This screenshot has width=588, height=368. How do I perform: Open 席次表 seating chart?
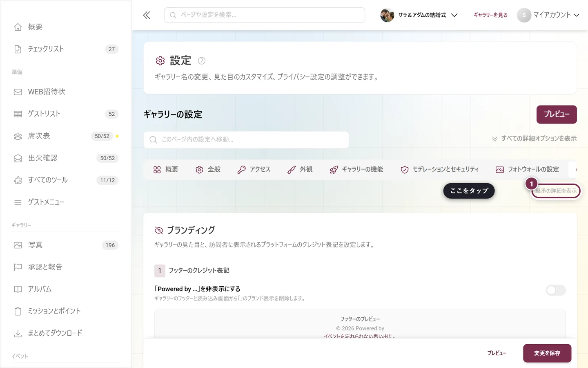(66, 136)
